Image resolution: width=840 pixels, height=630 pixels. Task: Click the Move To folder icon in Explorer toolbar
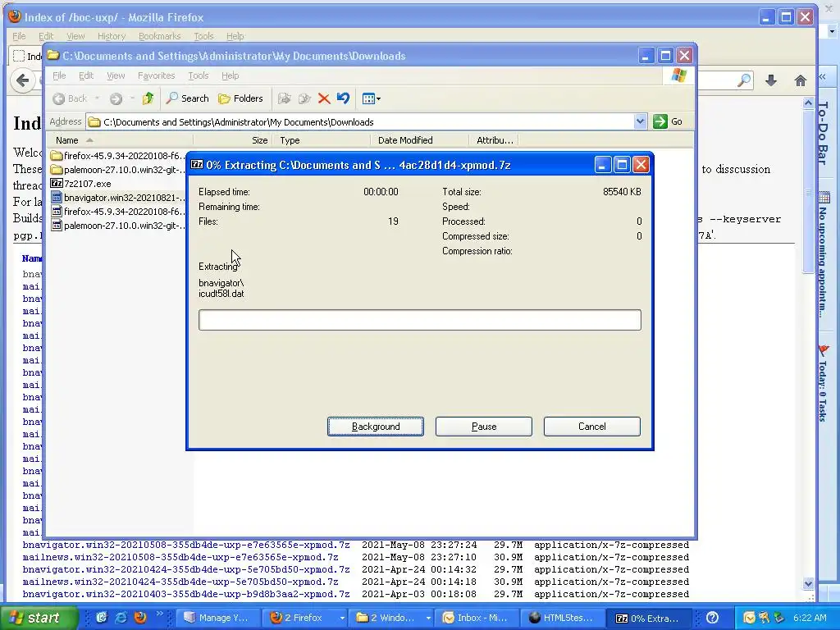click(285, 98)
